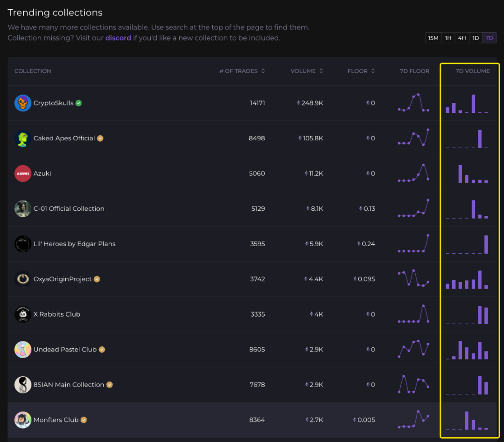
Task: Sort the table by Floor column
Action: [361, 71]
